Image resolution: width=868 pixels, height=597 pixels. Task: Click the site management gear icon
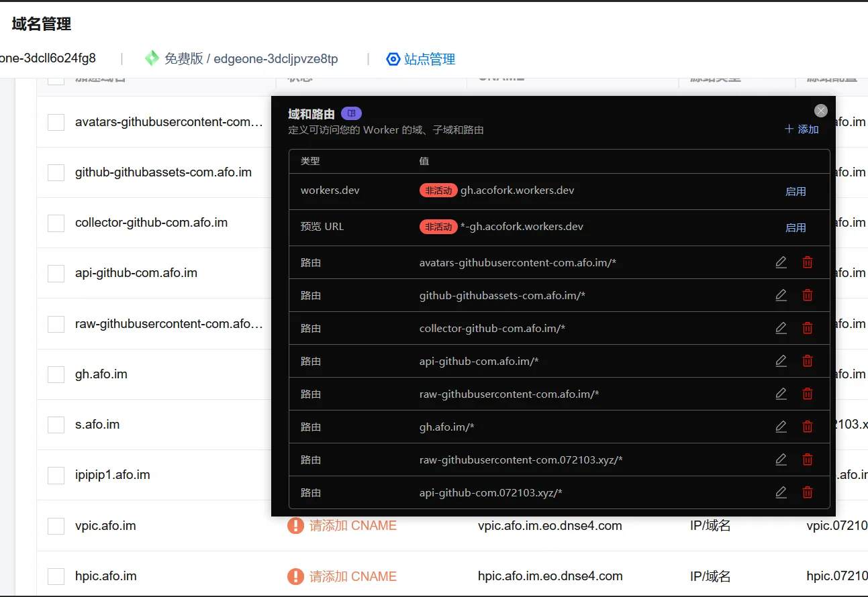(x=393, y=59)
